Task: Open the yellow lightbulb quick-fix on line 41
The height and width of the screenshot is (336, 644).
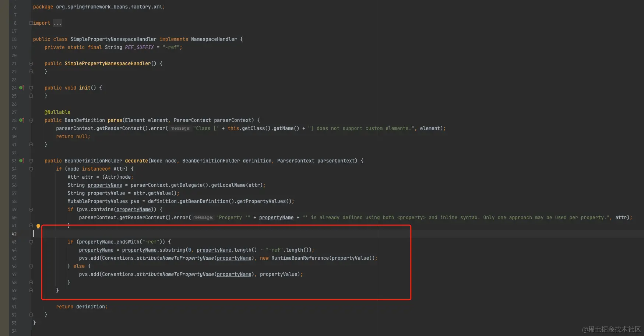Action: click(x=38, y=226)
